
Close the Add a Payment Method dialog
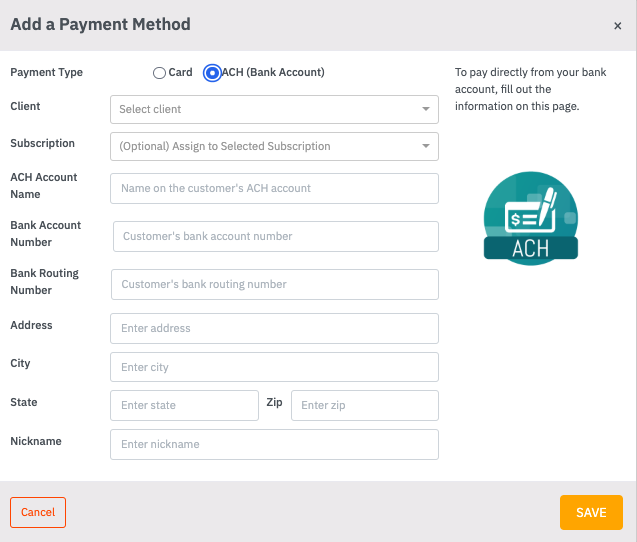pos(618,26)
